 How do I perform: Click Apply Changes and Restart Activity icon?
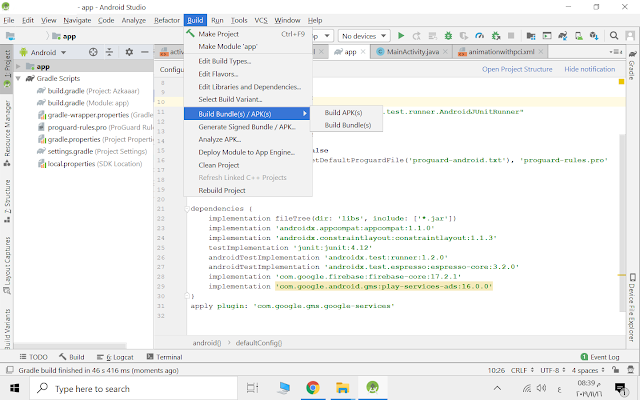(416, 36)
